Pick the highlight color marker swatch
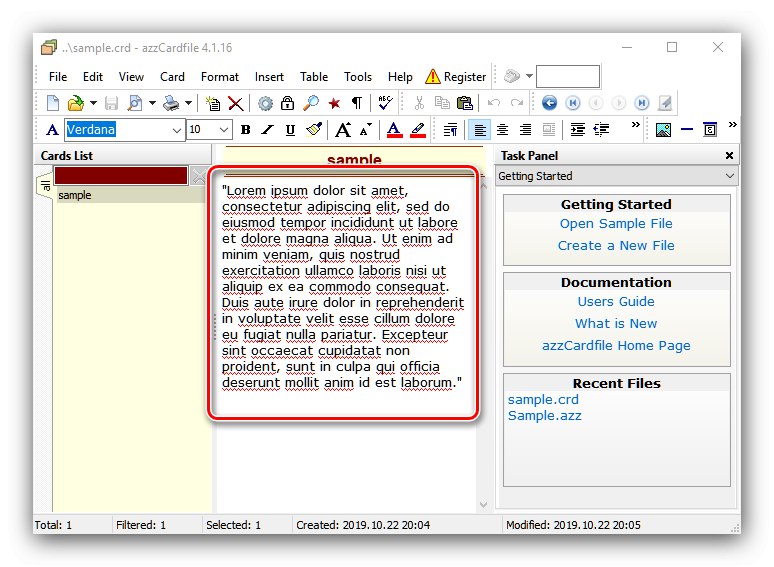The width and height of the screenshot is (774, 567). coord(418,130)
